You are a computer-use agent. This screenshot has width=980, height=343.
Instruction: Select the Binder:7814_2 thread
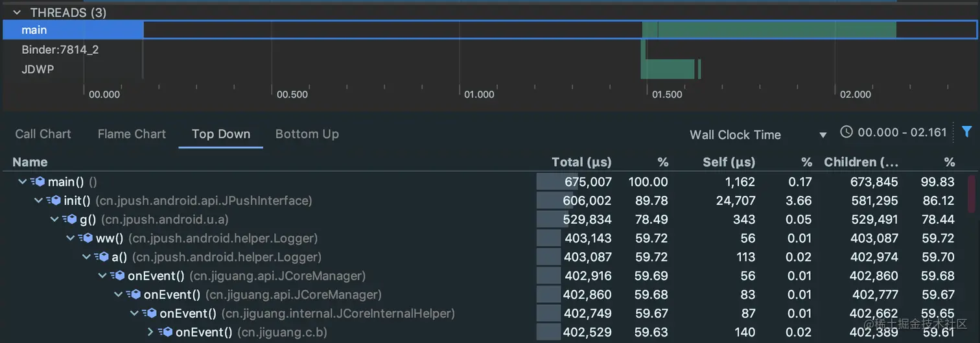pyautogui.click(x=60, y=49)
